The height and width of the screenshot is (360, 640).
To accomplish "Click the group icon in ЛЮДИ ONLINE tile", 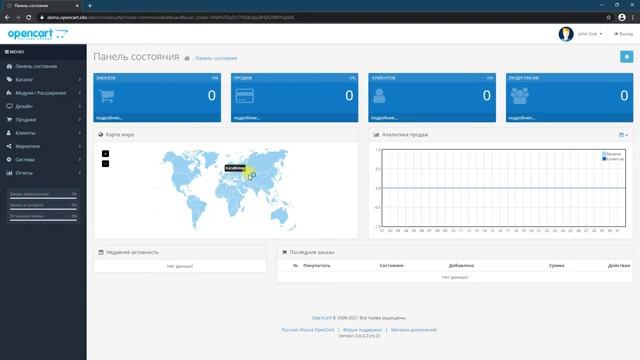I will (x=520, y=96).
